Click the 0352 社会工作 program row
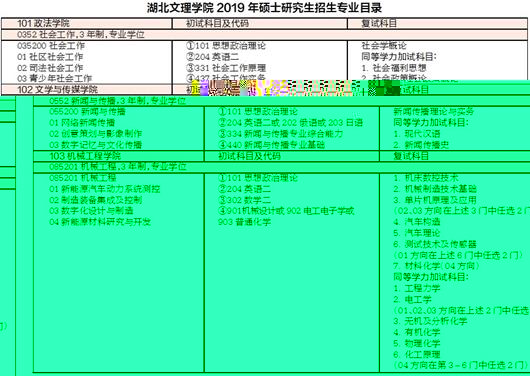Viewport: 530px width, 376px height. pyautogui.click(x=264, y=34)
